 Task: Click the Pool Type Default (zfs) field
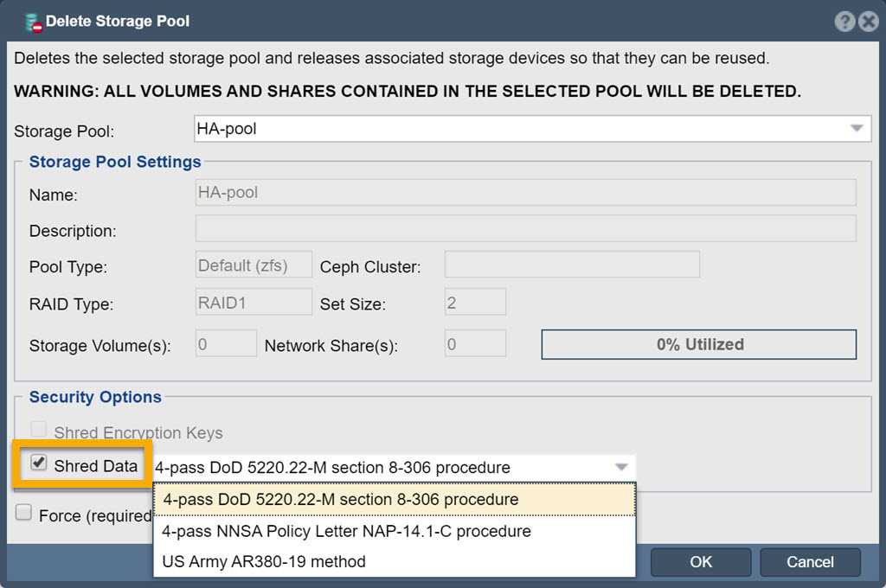(x=254, y=265)
